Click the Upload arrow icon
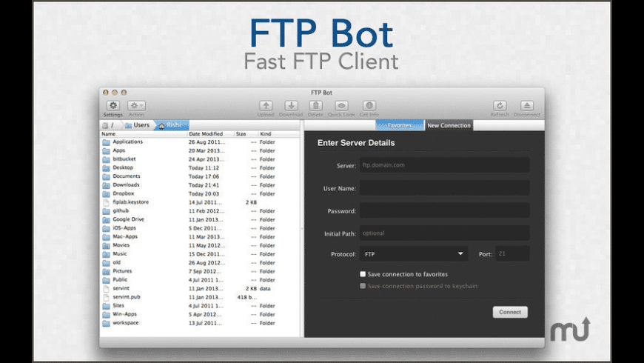The image size is (644, 363). [x=266, y=106]
